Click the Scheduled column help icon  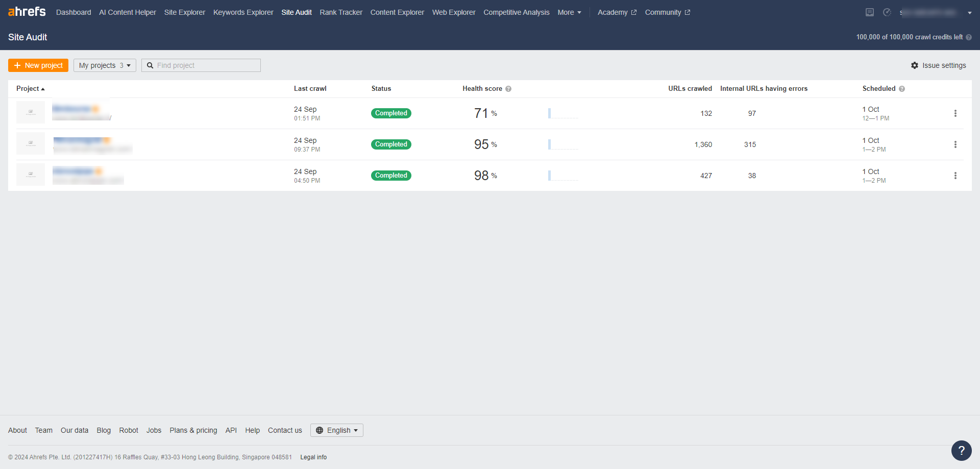(x=902, y=89)
